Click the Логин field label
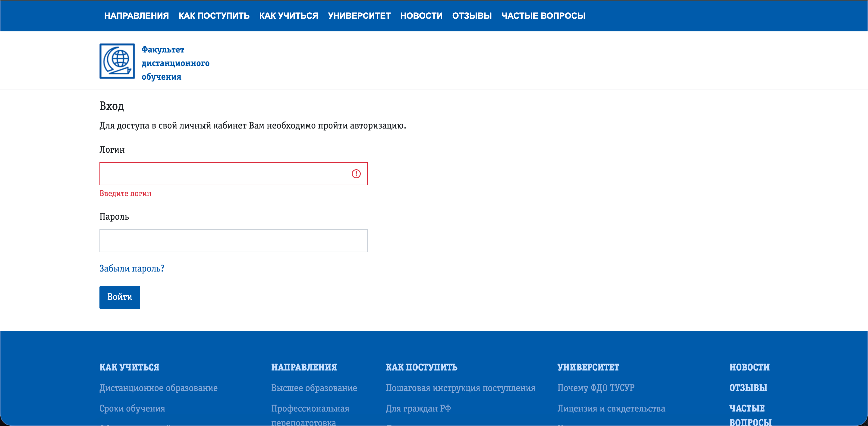868x426 pixels. tap(112, 149)
